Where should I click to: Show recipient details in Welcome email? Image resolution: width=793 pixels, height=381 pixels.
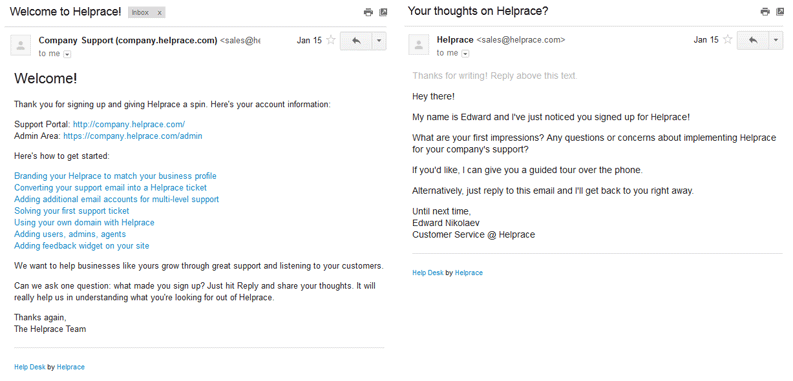point(67,54)
